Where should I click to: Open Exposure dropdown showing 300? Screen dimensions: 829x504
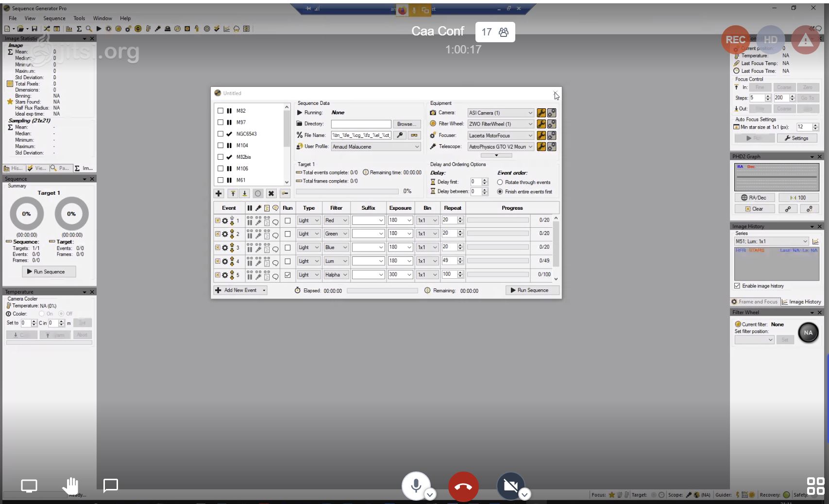click(x=400, y=275)
